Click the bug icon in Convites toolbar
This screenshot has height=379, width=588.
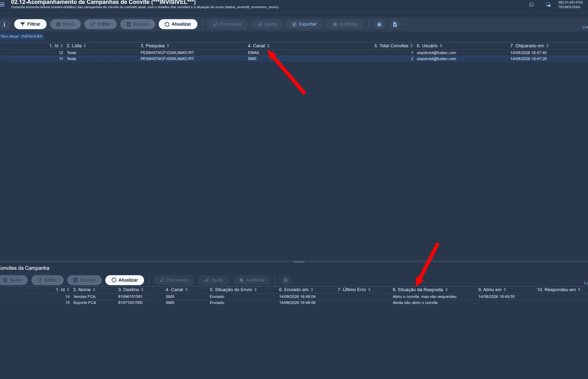286,280
